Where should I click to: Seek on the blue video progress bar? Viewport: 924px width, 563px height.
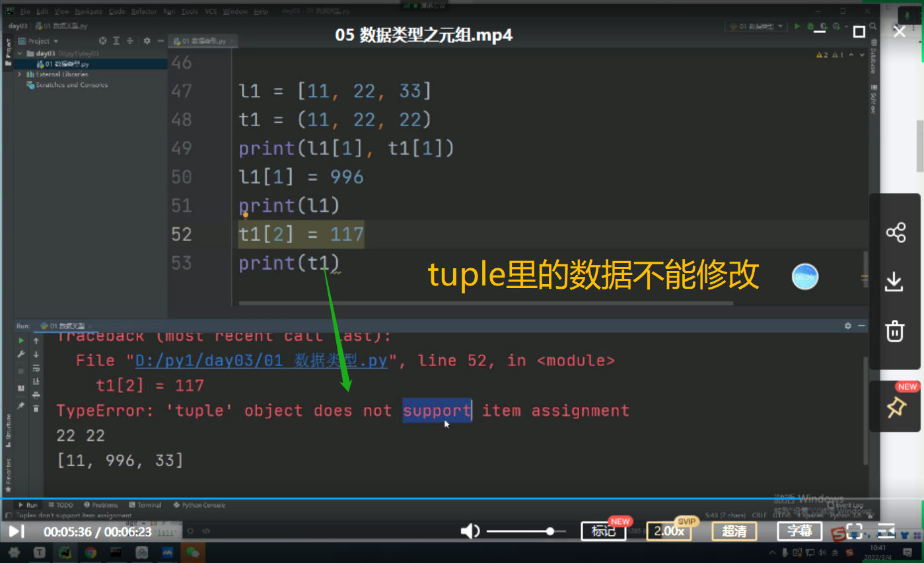coord(462,499)
